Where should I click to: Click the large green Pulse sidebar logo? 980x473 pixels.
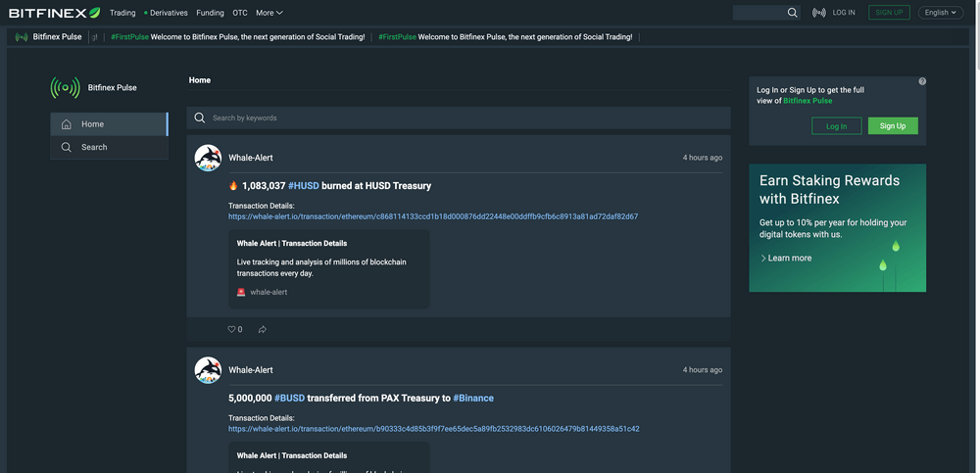coord(65,88)
